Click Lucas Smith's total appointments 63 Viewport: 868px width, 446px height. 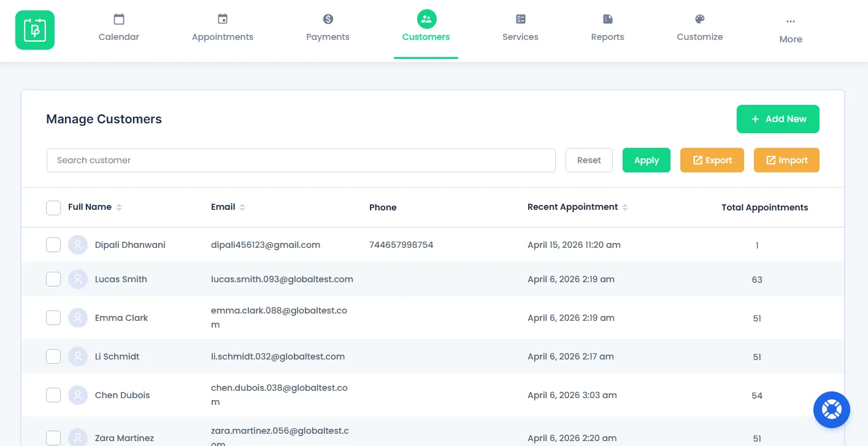pos(757,280)
